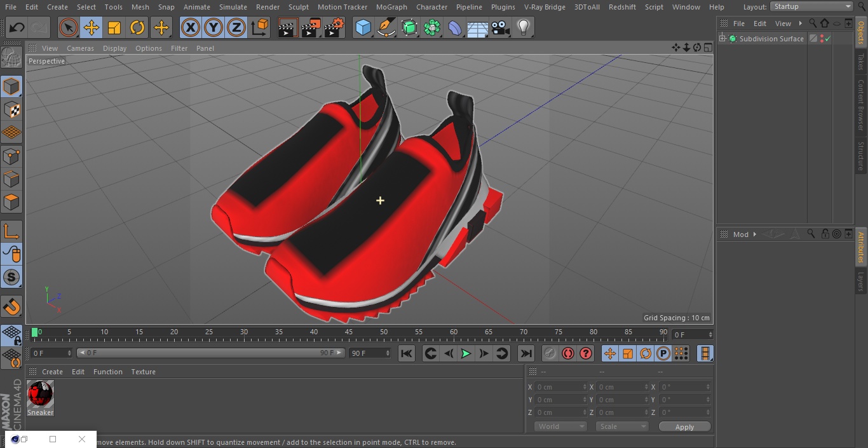Image resolution: width=868 pixels, height=448 pixels.
Task: Toggle Subdivision Surface visibility dots
Action: click(822, 39)
